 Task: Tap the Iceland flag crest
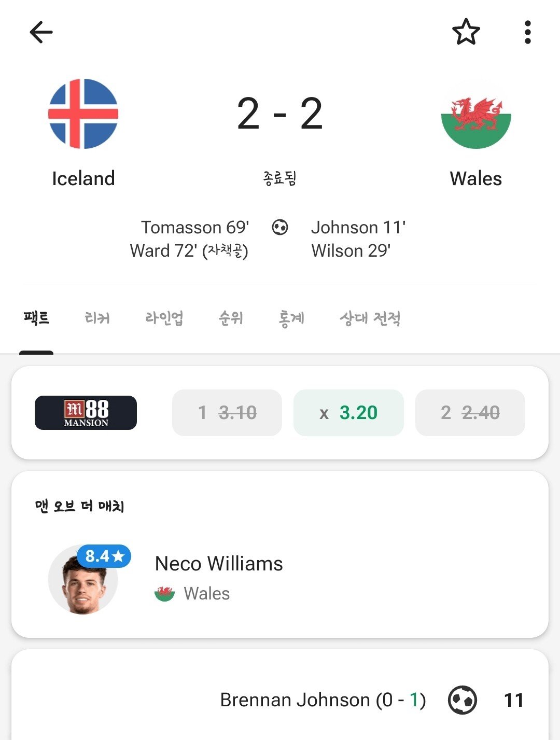coord(83,114)
